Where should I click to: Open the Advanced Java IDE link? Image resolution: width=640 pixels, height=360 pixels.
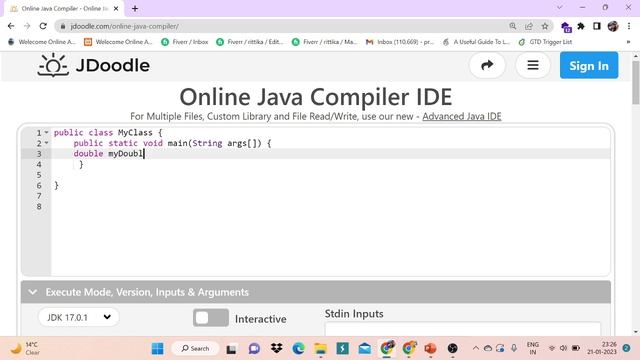tap(462, 116)
